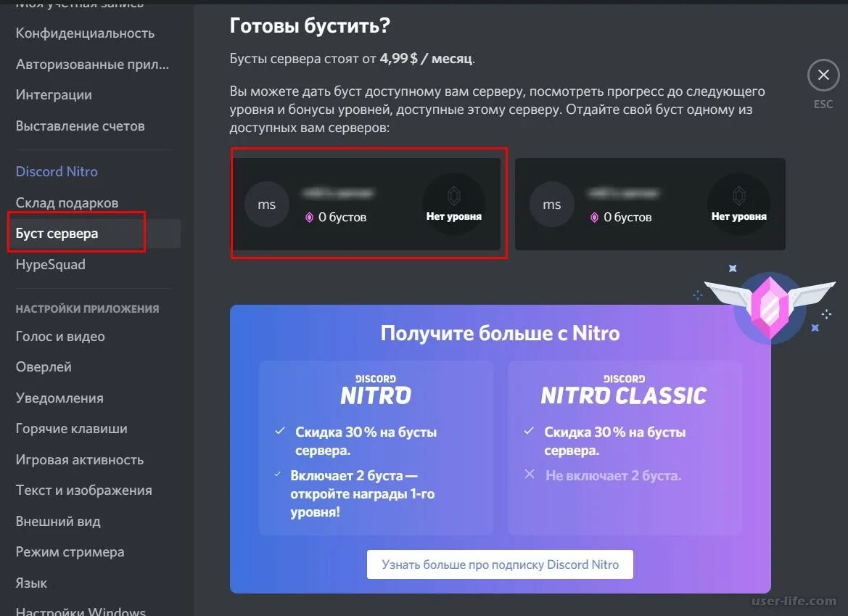The width and height of the screenshot is (848, 616).
Task: Click Узнать больше про подписку Discord Nitro button
Action: (500, 564)
